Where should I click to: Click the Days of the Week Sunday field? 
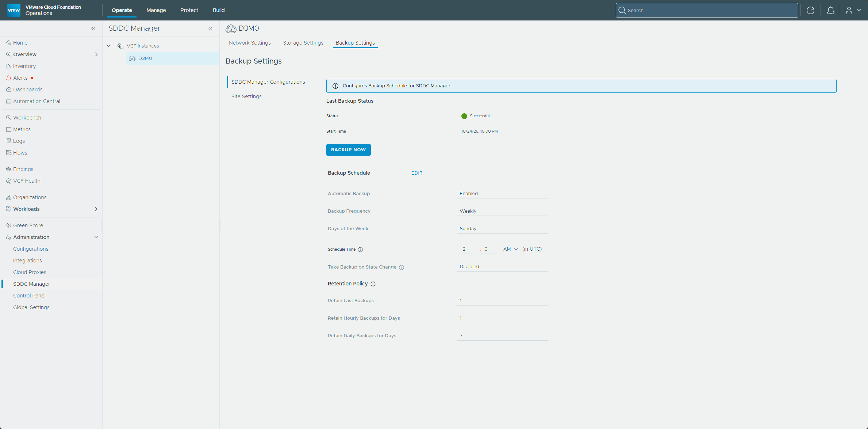click(502, 229)
